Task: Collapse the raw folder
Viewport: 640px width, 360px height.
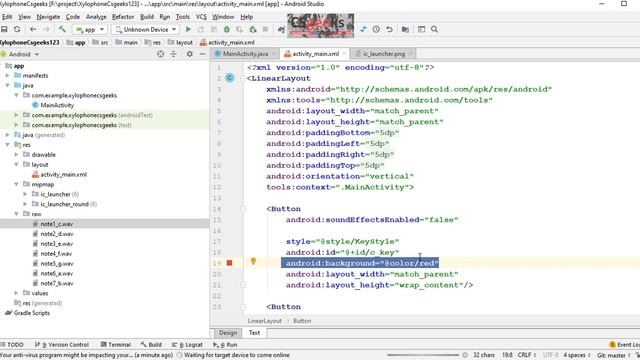Action: pos(16,214)
